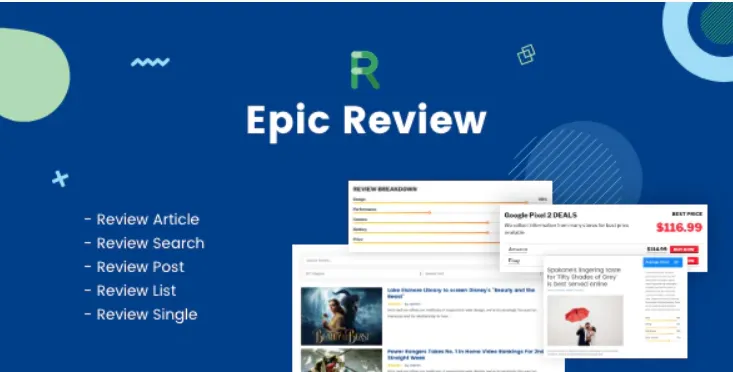The width and height of the screenshot is (733, 372).
Task: Open the "Beauty and the Beast" article title link
Action: (x=461, y=293)
